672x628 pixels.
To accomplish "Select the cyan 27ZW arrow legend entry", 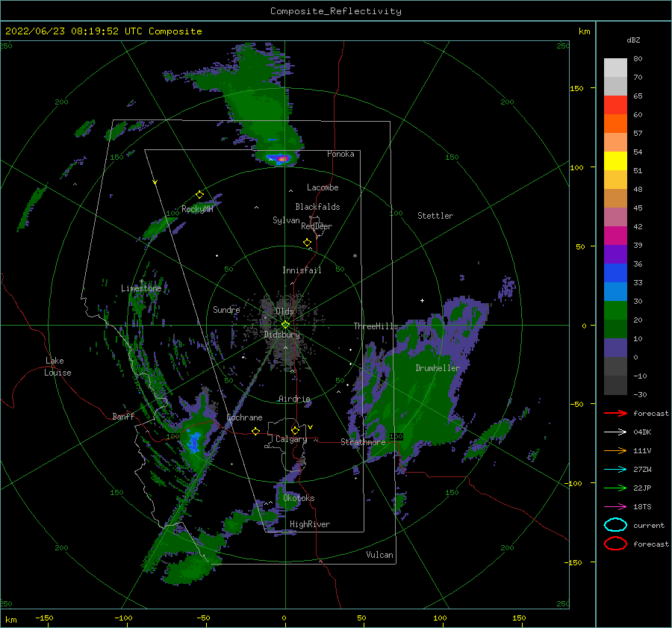I will pos(615,470).
